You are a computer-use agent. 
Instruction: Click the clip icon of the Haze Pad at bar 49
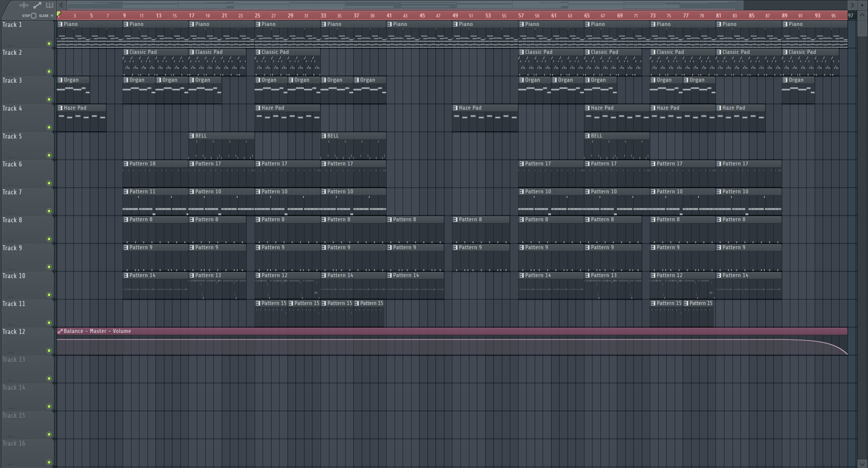tap(455, 108)
